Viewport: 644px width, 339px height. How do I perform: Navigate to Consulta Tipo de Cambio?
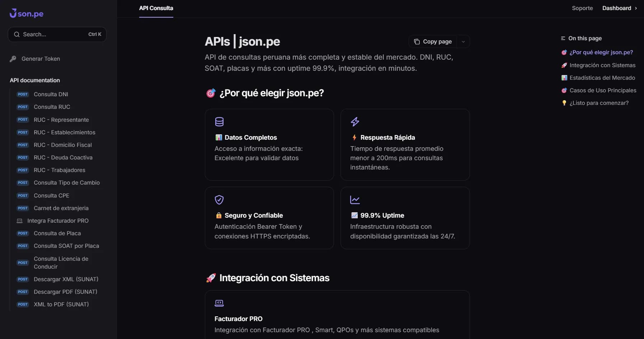[x=66, y=183]
